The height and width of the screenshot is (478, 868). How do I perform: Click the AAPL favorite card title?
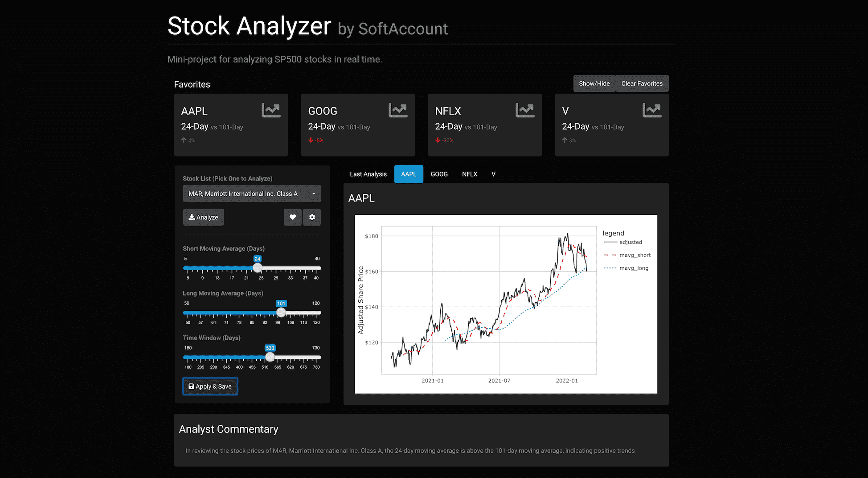pos(194,111)
